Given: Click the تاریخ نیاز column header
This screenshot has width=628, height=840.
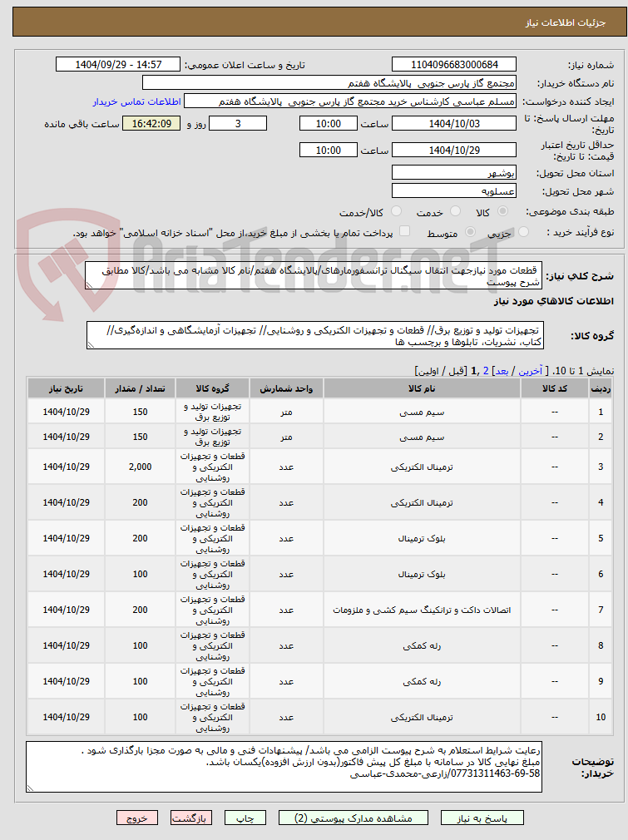Looking at the screenshot, I should (x=66, y=388).
